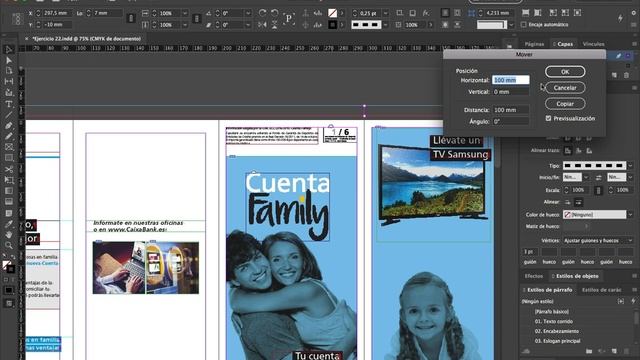This screenshot has height=360, width=640.
Task: Click the Horizontal field in Mover dialog
Action: (x=511, y=80)
